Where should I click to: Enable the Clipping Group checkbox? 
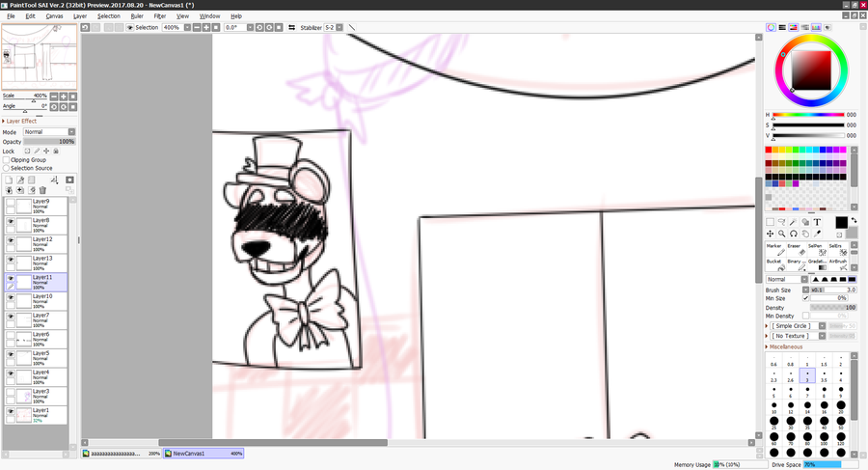[7, 159]
